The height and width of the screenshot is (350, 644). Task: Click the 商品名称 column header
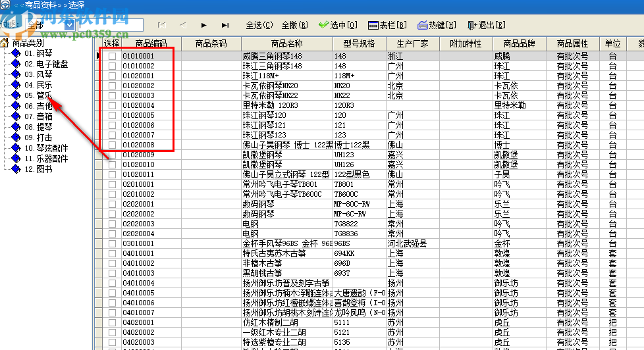coord(286,43)
